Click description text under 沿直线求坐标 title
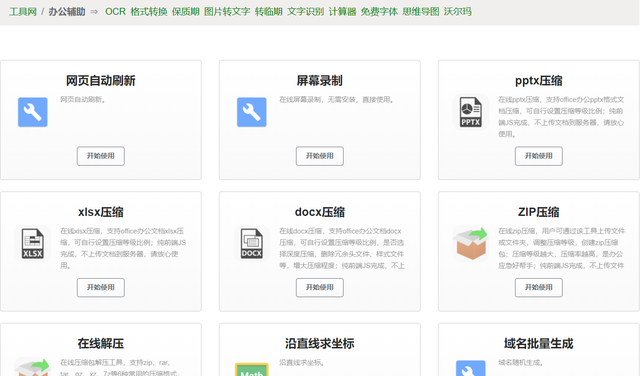Viewport: 640px width, 376px height. 302,362
